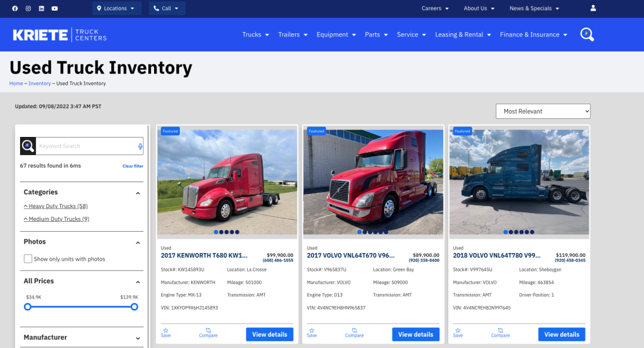Image resolution: width=644 pixels, height=348 pixels.
Task: View details for 2017 Volvo VNL64T670
Action: [416, 334]
